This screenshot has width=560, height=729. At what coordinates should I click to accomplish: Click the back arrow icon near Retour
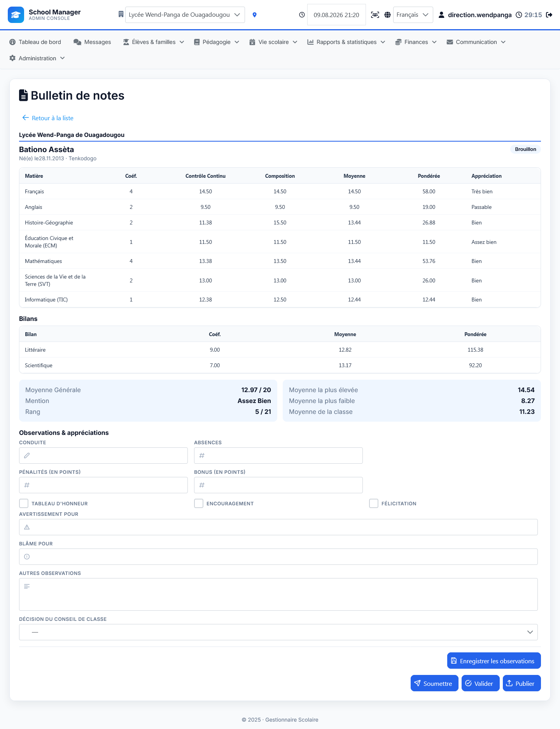pos(26,117)
